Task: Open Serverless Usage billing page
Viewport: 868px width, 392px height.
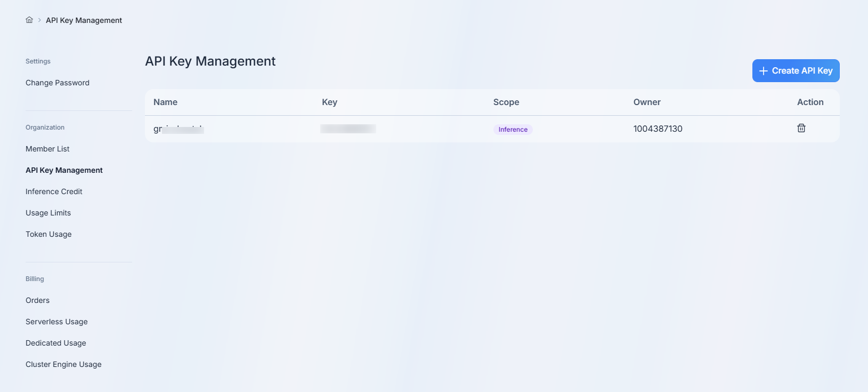Action: coord(56,322)
